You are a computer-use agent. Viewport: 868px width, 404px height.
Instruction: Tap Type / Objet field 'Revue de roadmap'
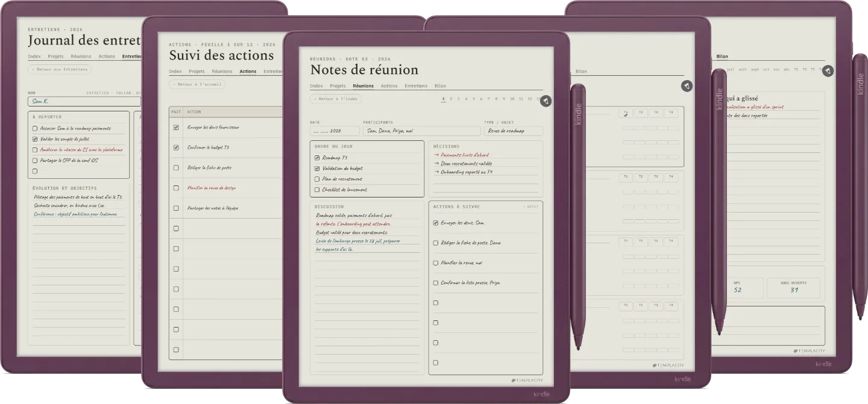click(x=513, y=131)
